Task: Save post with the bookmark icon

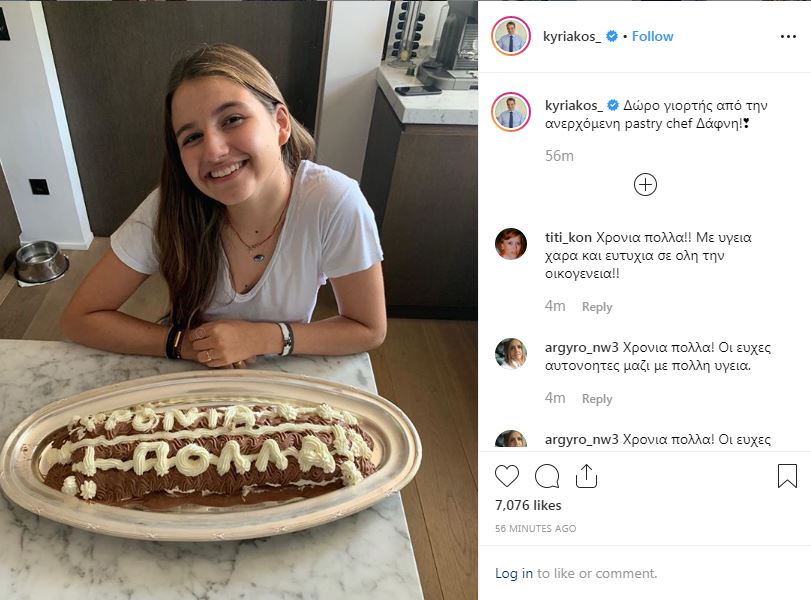Action: (787, 476)
